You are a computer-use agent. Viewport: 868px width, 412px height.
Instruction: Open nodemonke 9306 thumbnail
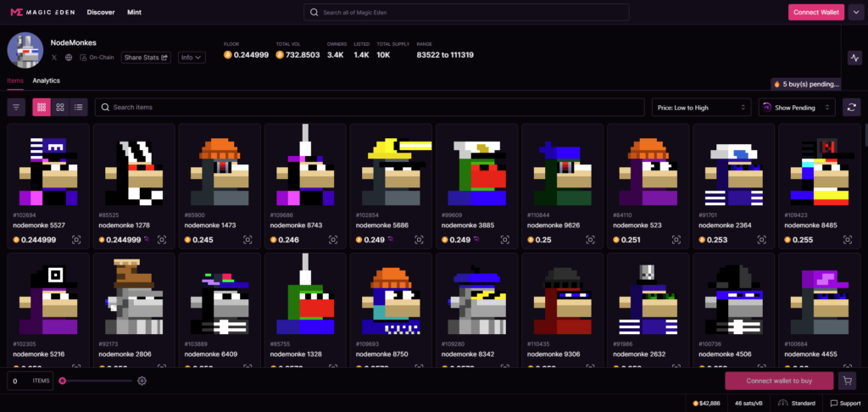(x=563, y=296)
